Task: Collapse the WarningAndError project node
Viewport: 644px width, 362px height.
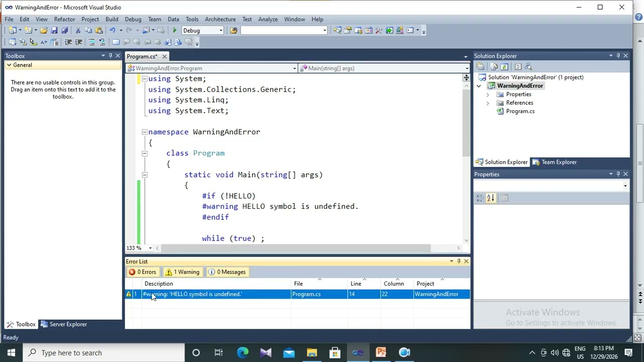Action: (479, 86)
